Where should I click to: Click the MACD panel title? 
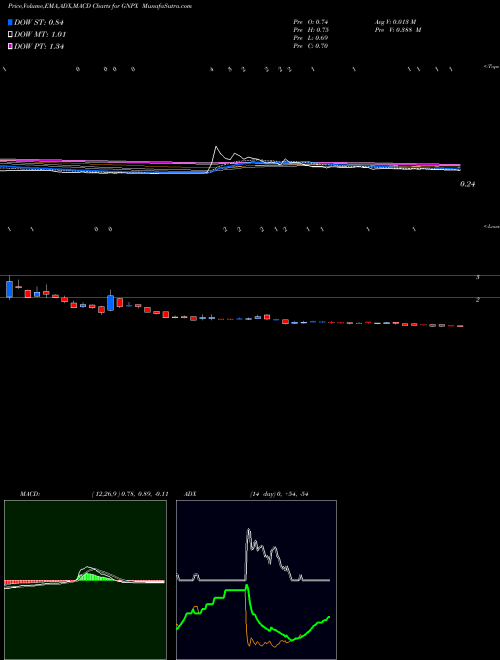click(30, 494)
